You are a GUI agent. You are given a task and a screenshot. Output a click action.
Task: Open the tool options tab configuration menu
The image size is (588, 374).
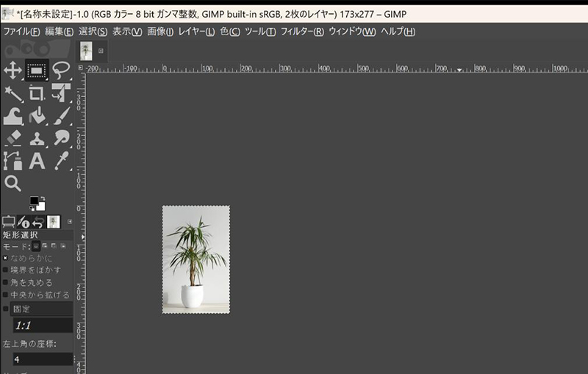(70, 222)
